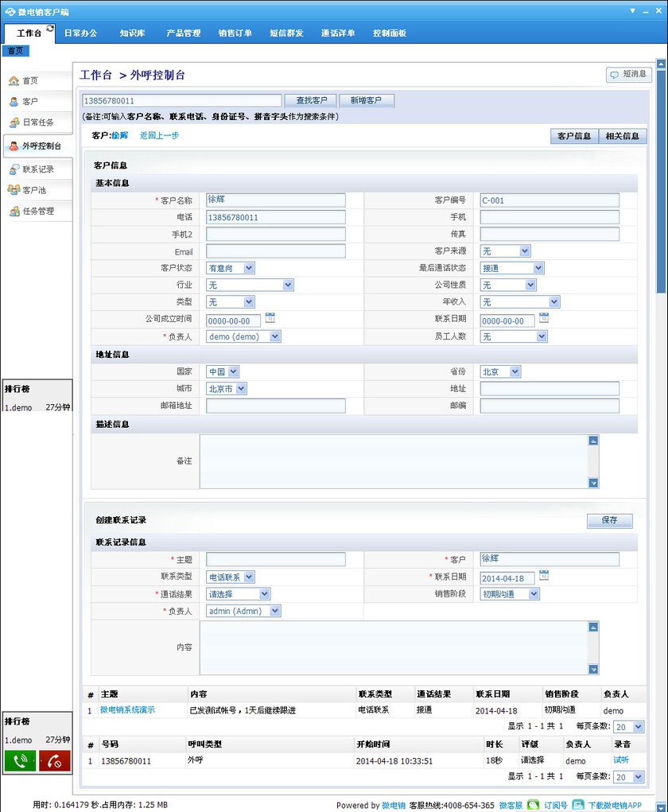
Task: Open calendar picker for 公司成立时间
Action: pyautogui.click(x=270, y=318)
